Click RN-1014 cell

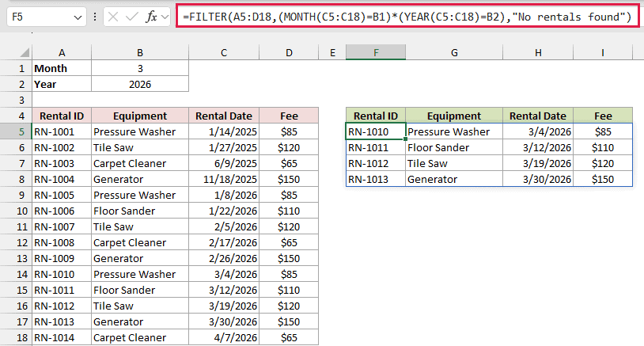(x=62, y=337)
